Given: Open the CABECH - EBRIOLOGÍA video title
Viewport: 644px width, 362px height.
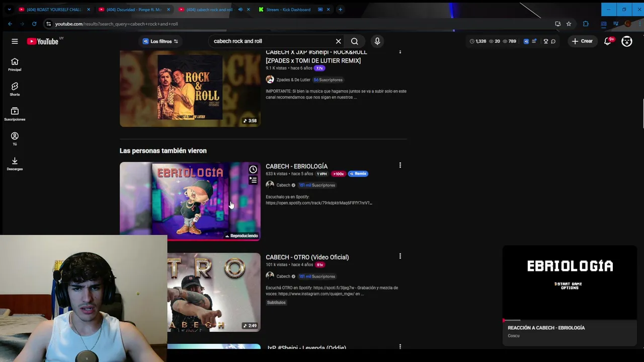Looking at the screenshot, I should (x=296, y=166).
